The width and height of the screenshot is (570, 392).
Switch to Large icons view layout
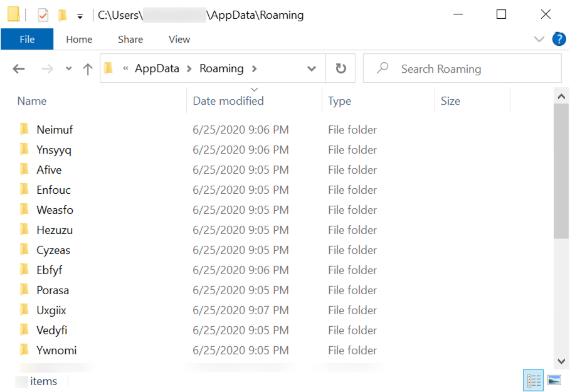coord(554,380)
